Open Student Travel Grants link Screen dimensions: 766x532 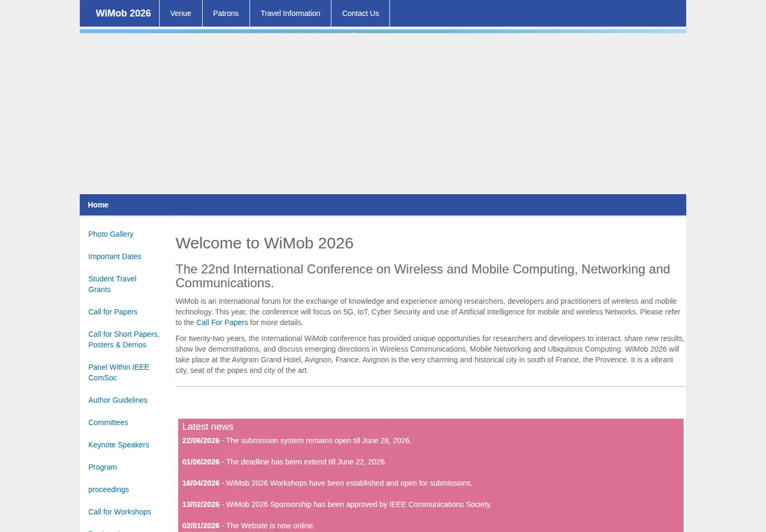(x=112, y=284)
